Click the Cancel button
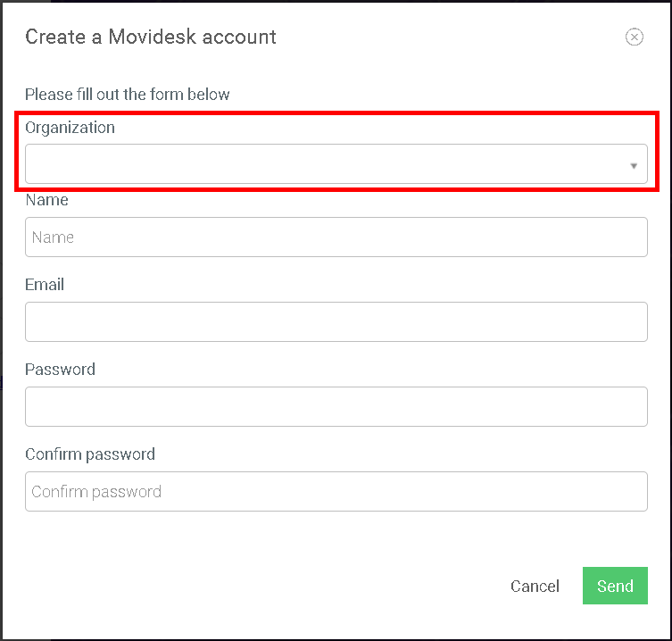Viewport: 672px width, 641px height. [x=535, y=587]
